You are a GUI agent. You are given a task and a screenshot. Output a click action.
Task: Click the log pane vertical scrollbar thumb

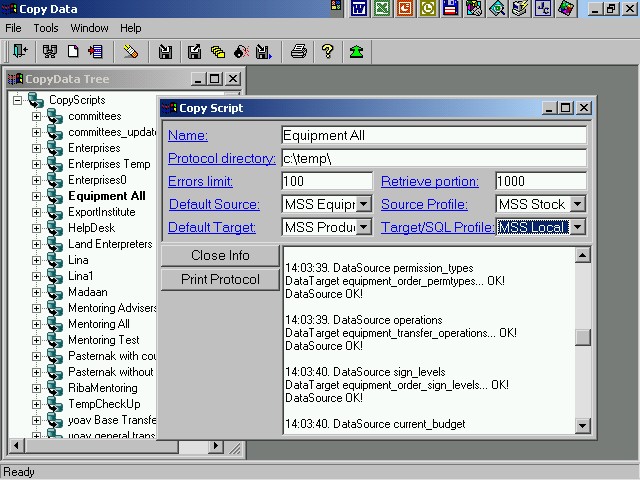click(x=583, y=337)
